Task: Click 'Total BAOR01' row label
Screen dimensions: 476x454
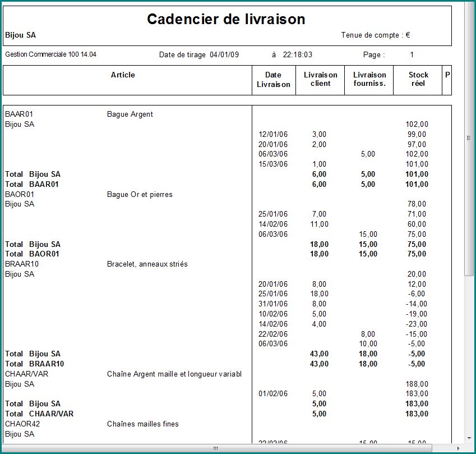Action: tap(32, 254)
